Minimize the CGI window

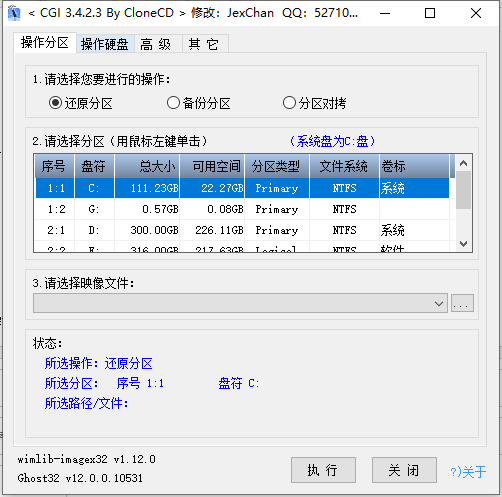pos(385,13)
